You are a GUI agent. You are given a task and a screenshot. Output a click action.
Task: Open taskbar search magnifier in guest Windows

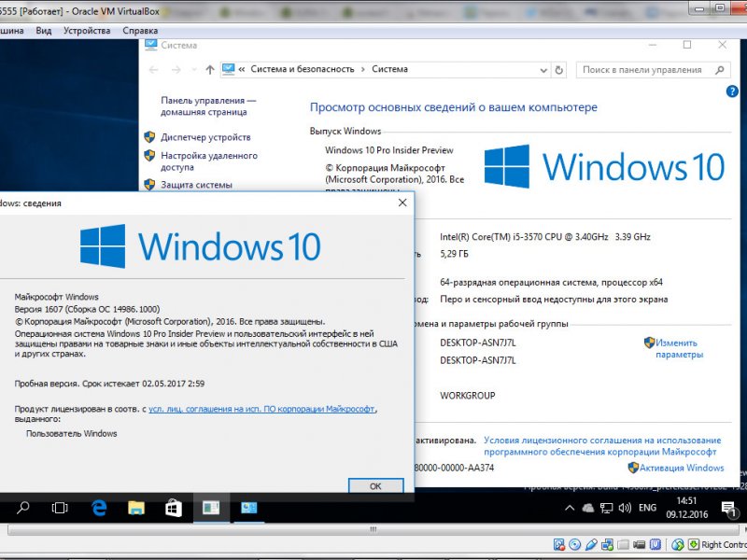(22, 508)
